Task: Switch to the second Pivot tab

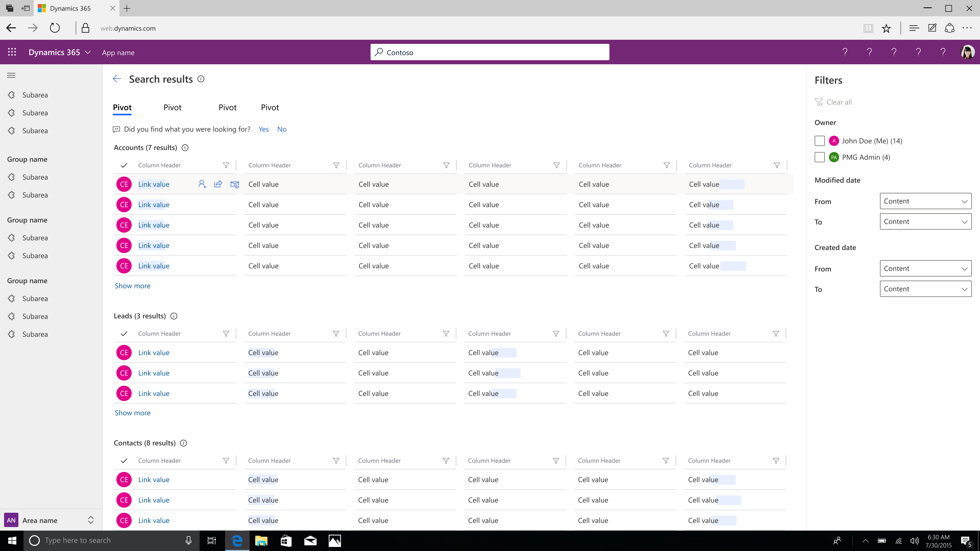Action: click(x=172, y=107)
